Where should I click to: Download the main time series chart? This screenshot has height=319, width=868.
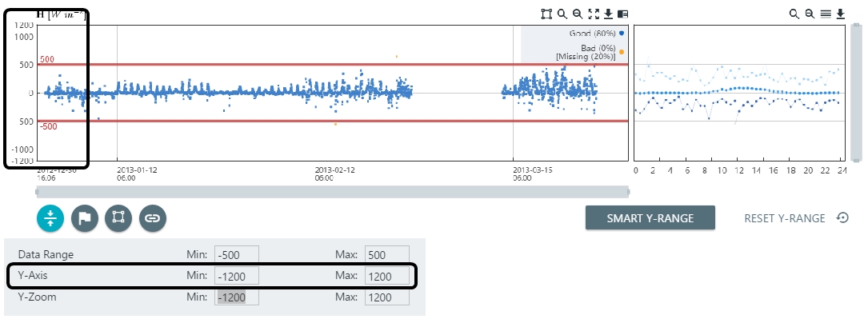pyautogui.click(x=608, y=14)
